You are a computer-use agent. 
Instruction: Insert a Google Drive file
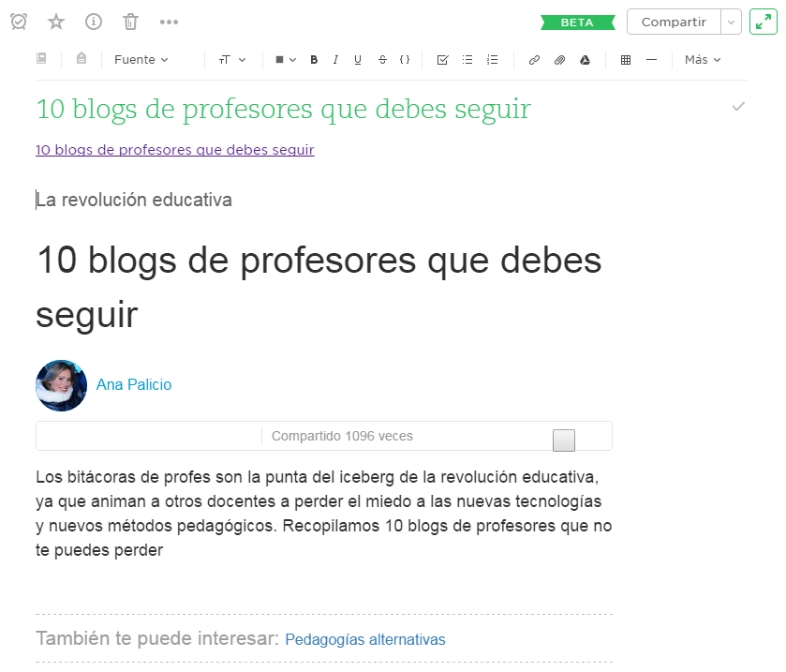pyautogui.click(x=585, y=60)
